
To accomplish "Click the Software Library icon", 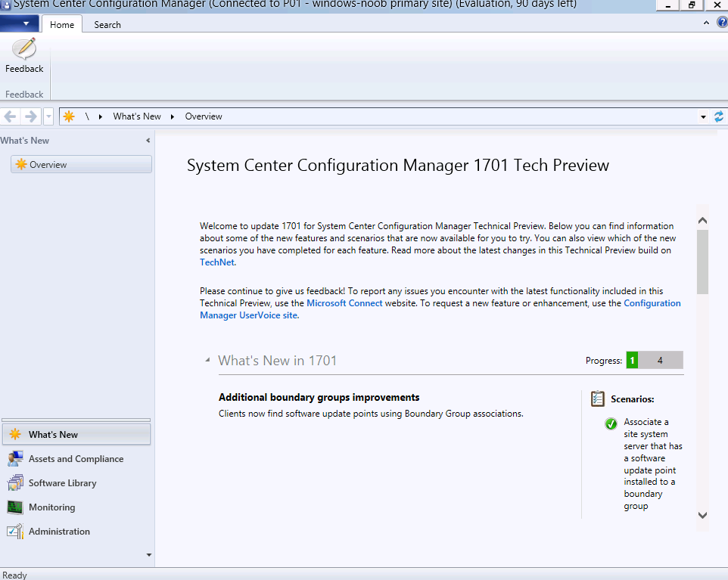I will pos(15,482).
